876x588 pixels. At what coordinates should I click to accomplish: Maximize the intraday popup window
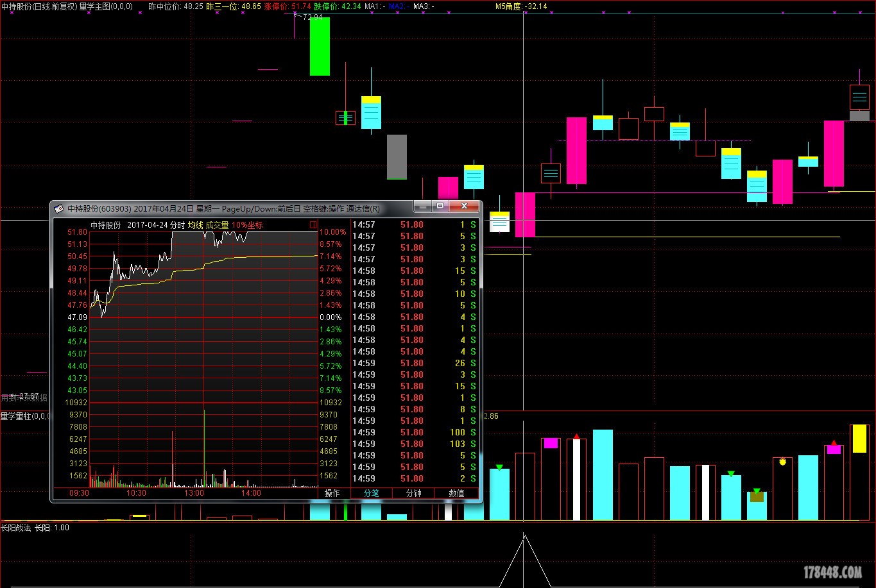point(440,206)
